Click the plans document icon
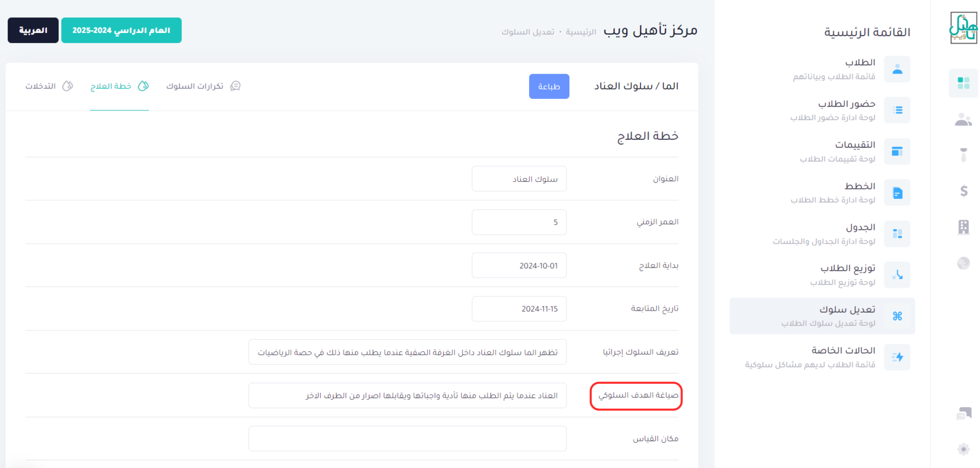The width and height of the screenshot is (980, 468). (897, 193)
